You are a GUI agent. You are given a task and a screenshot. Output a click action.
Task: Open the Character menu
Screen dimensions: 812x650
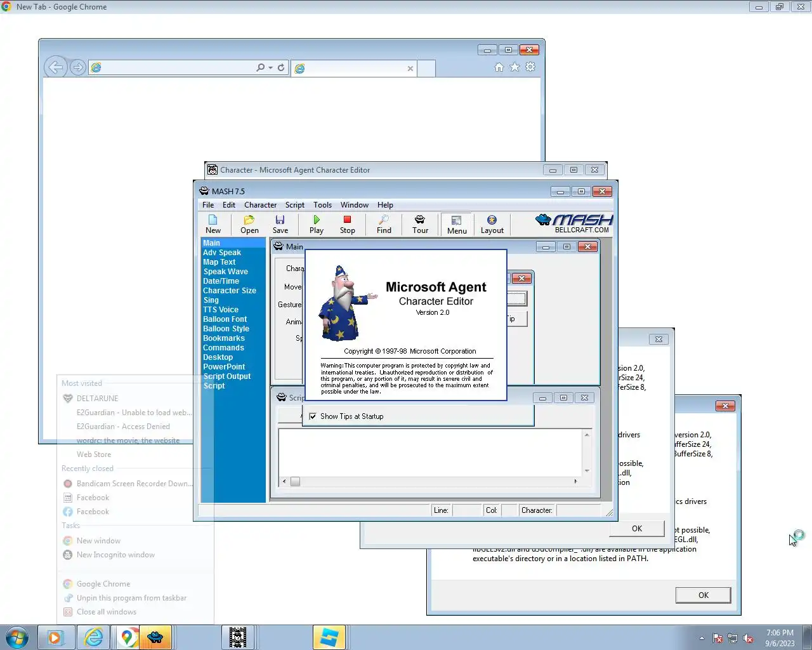(x=260, y=205)
